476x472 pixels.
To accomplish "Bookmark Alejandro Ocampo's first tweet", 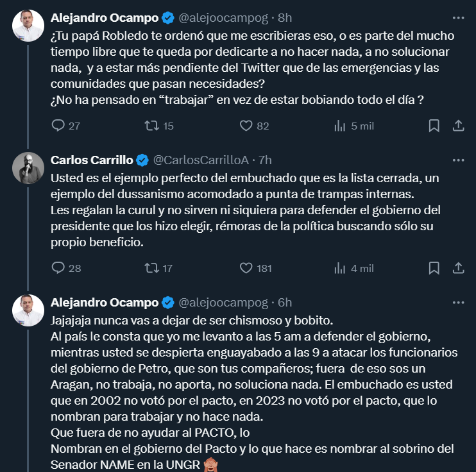I will (x=434, y=126).
